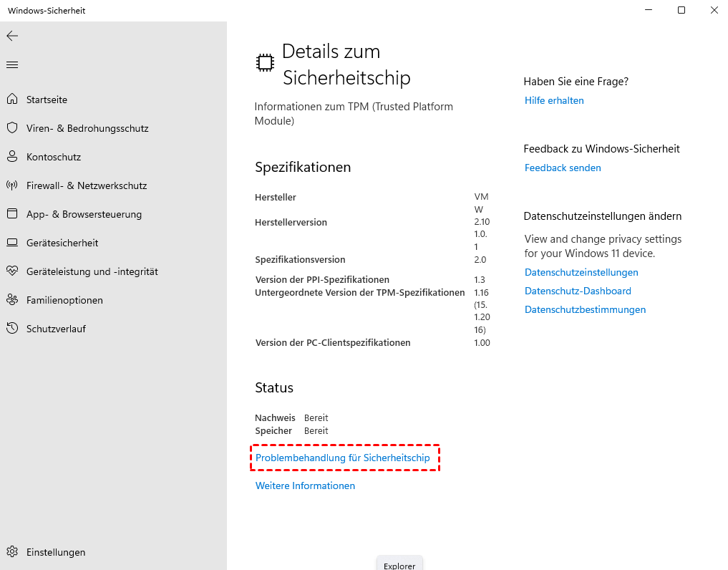This screenshot has height=570, width=728.
Task: Click the Explorer tooltip at the bottom
Action: (399, 563)
